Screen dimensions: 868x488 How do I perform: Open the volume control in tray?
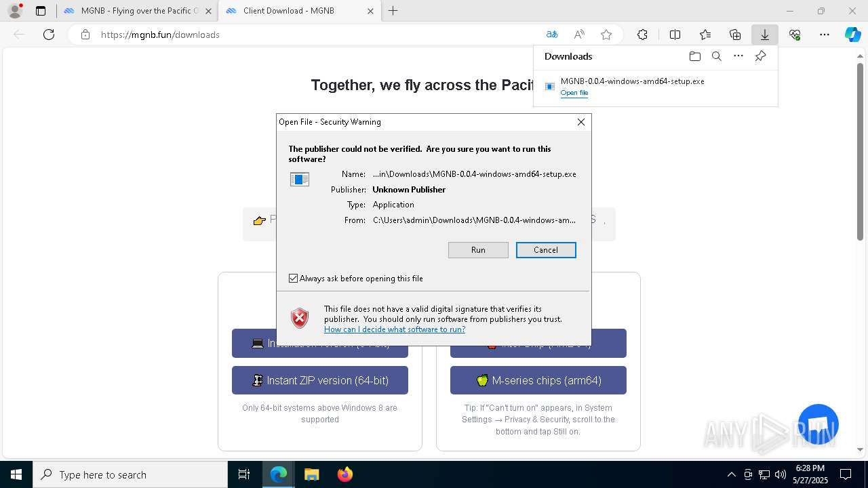click(x=780, y=474)
